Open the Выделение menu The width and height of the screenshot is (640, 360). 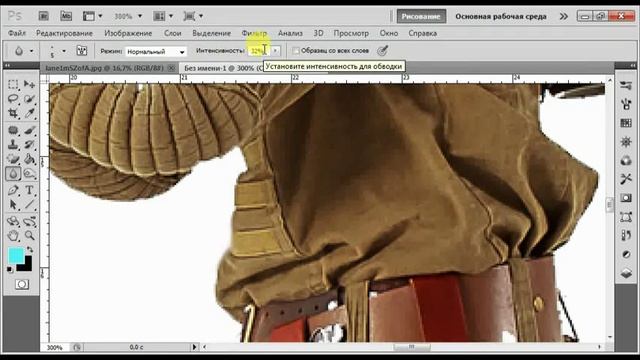pos(211,33)
